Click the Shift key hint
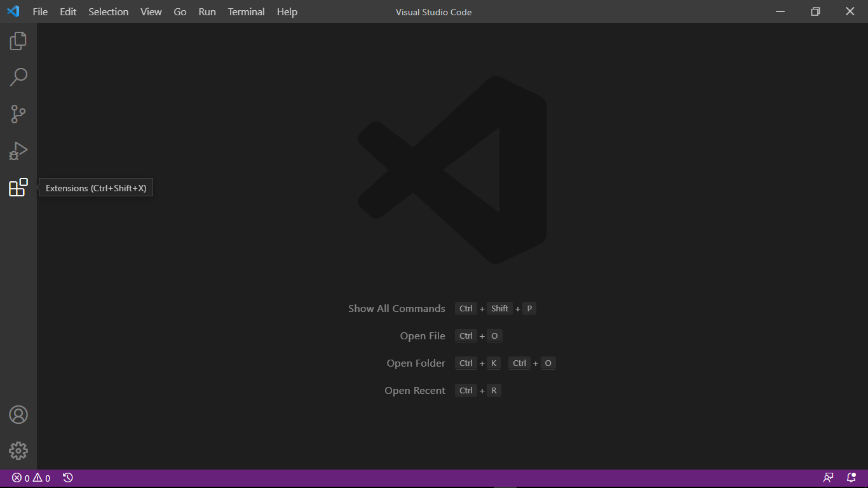Screen dimensions: 868x488 (500, 309)
